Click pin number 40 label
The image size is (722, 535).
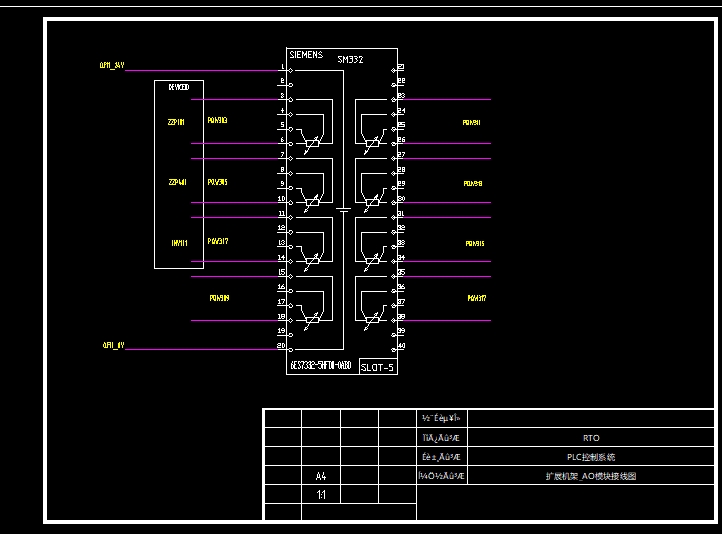402,346
